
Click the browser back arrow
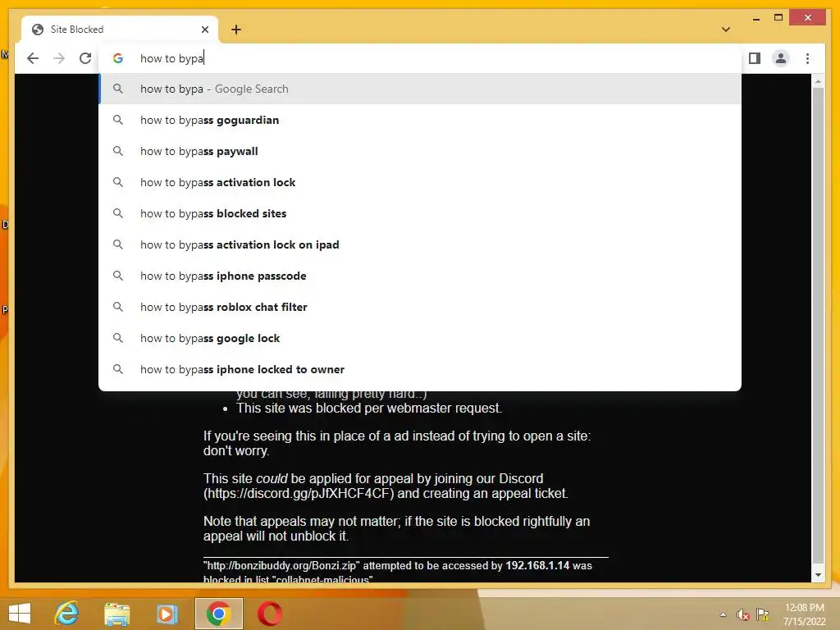pyautogui.click(x=33, y=58)
